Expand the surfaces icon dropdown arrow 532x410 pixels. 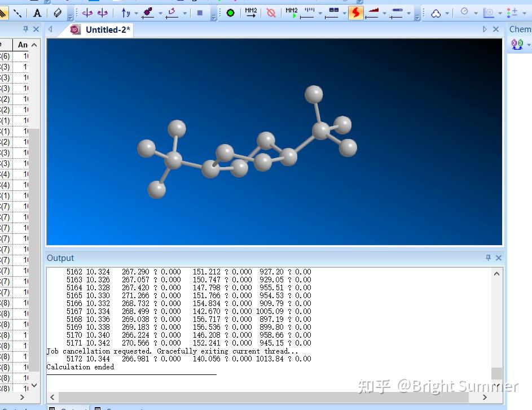pos(447,14)
